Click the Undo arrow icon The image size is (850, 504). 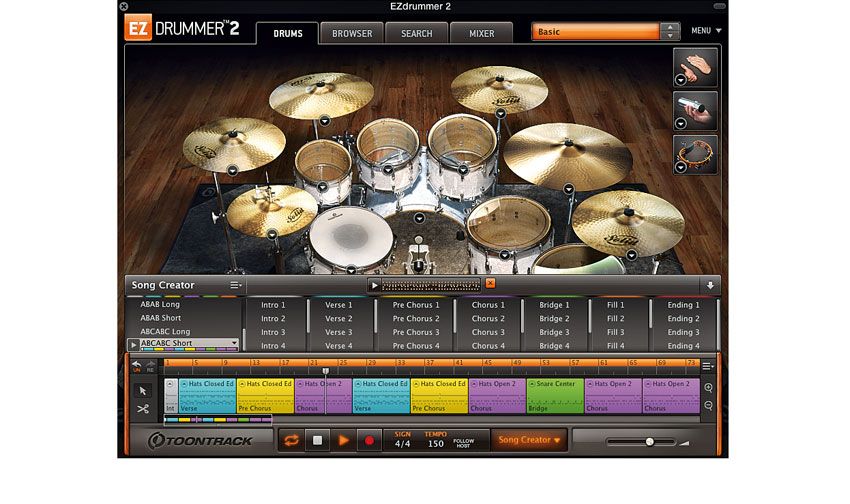tap(136, 366)
